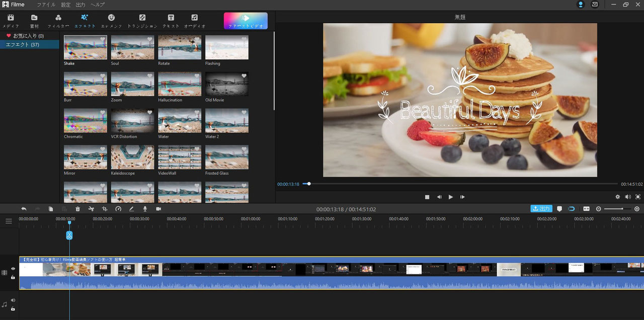Click the timeline zoom slider
The image size is (644, 320).
(x=617, y=209)
